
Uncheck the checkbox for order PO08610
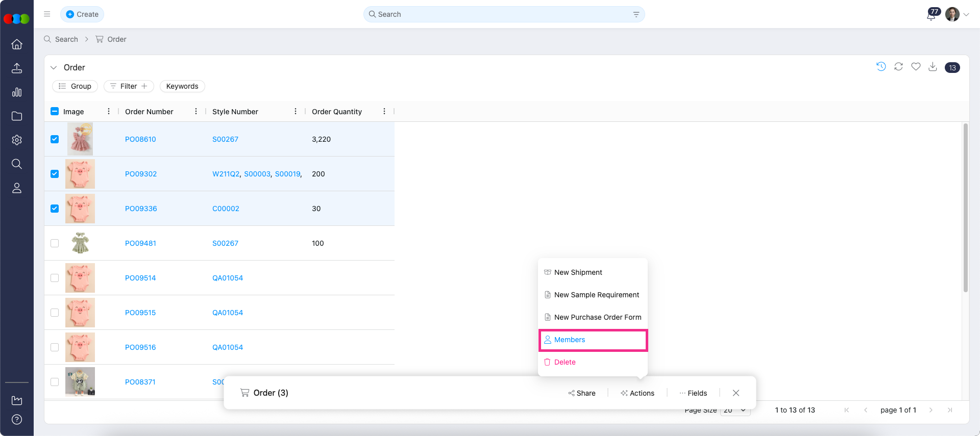click(55, 139)
